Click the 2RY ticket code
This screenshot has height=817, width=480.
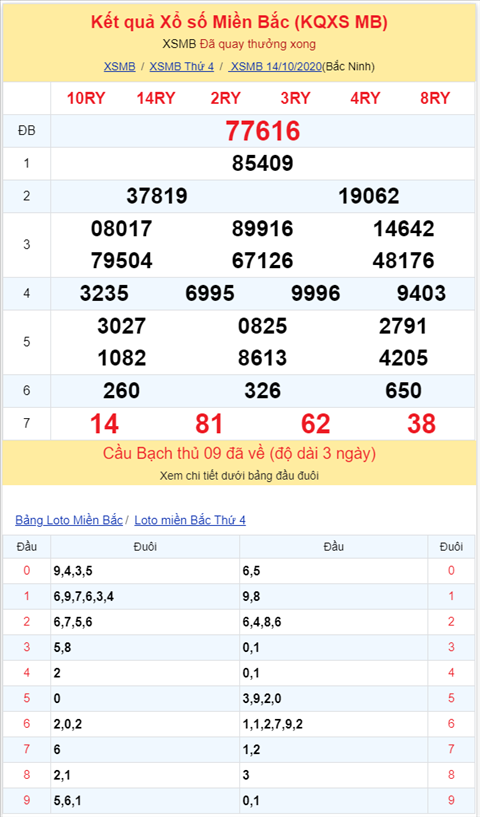point(226,98)
